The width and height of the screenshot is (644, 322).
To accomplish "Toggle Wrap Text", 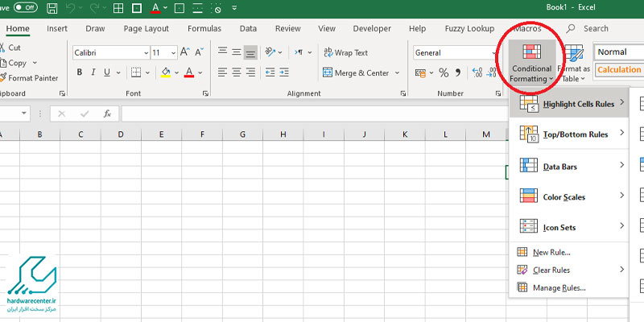I will 346,52.
